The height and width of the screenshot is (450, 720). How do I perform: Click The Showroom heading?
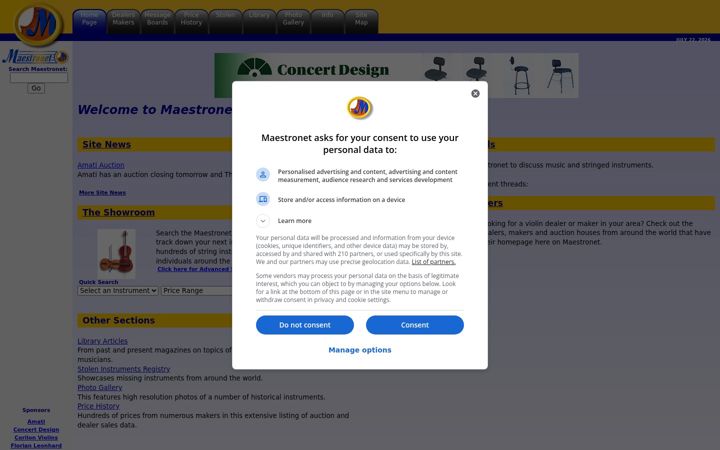tap(118, 213)
